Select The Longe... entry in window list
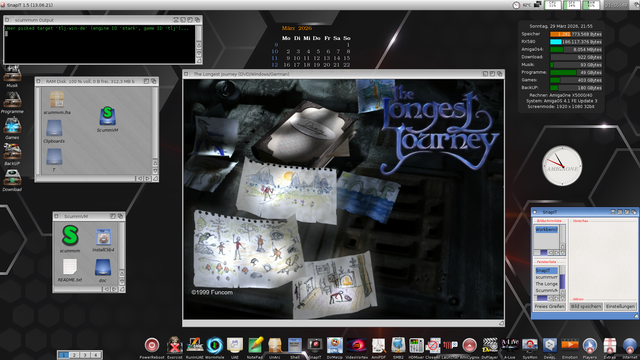The image size is (640, 360). point(546,283)
